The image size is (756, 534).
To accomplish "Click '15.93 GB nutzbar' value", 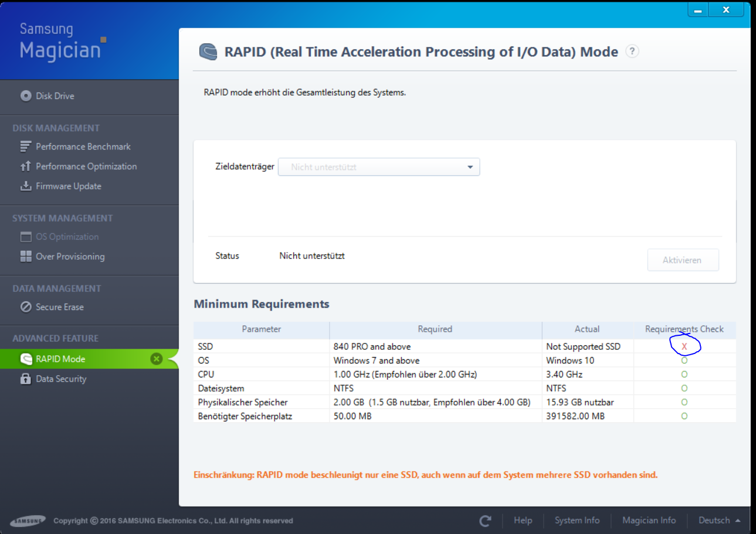I will (580, 403).
